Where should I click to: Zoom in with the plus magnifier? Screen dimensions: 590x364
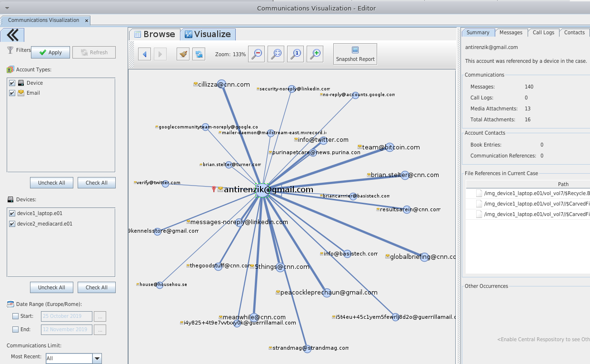click(315, 54)
